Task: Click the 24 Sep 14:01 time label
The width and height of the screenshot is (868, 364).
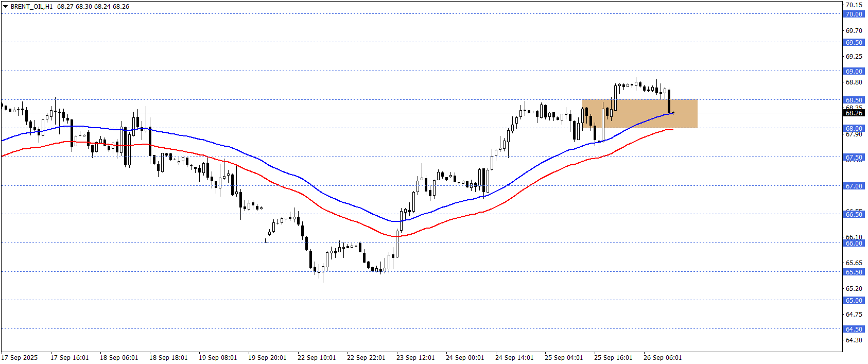Action: (x=514, y=357)
